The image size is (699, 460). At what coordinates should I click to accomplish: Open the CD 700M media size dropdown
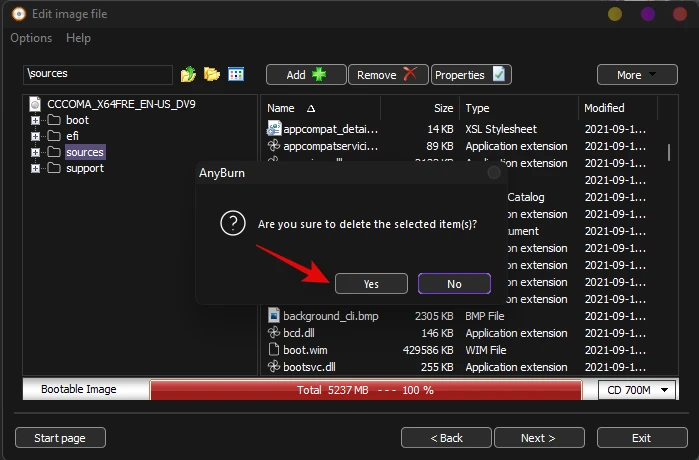pyautogui.click(x=637, y=390)
